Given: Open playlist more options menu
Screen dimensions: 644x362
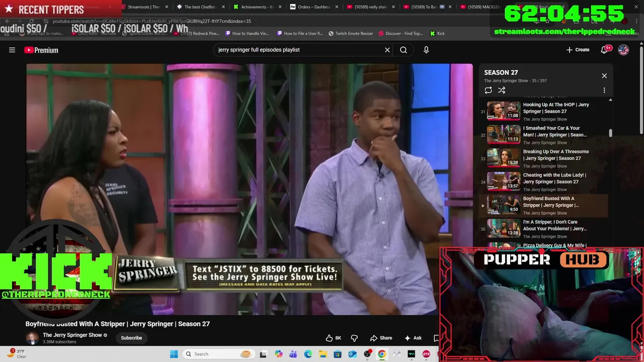Looking at the screenshot, I should (604, 90).
